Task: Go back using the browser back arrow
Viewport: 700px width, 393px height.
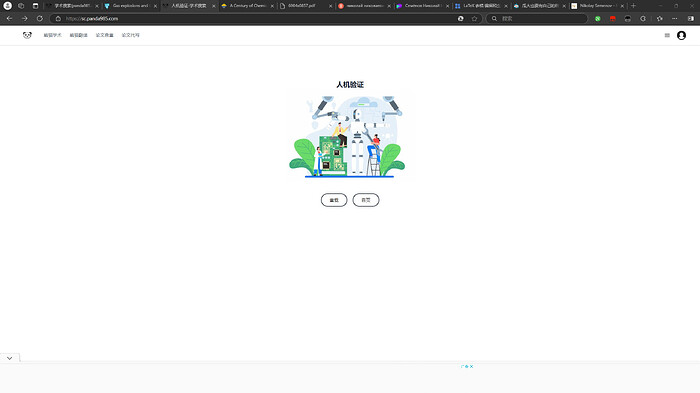Action: [9, 18]
